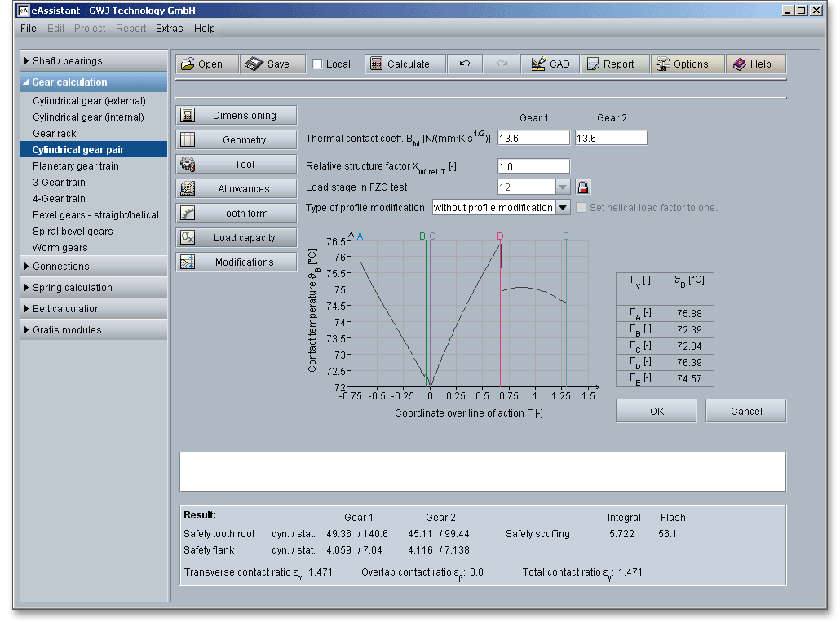Open the File menu
Screen dimensions: 840x622
(28, 29)
